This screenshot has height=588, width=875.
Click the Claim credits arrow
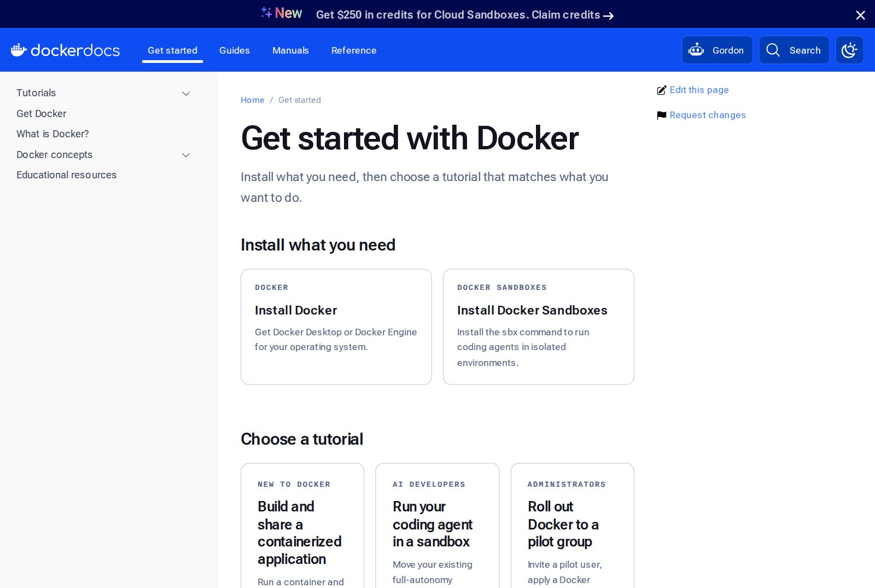pos(608,16)
